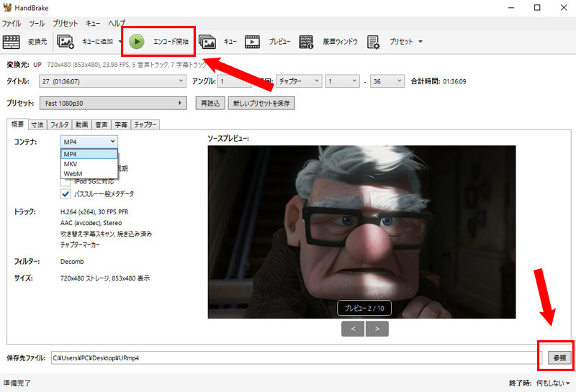Click the エンコード開始 label
Image resolution: width=576 pixels, height=392 pixels.
pos(171,42)
